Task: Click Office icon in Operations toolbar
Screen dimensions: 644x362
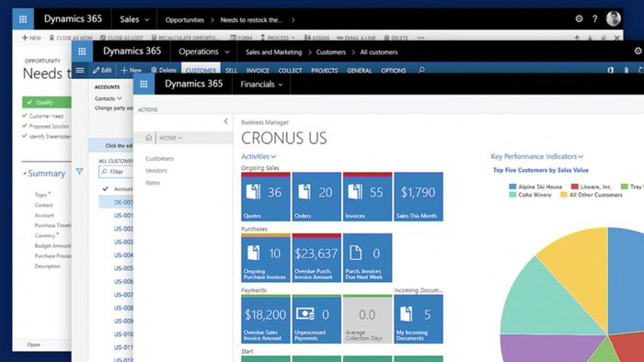Action: pyautogui.click(x=610, y=70)
